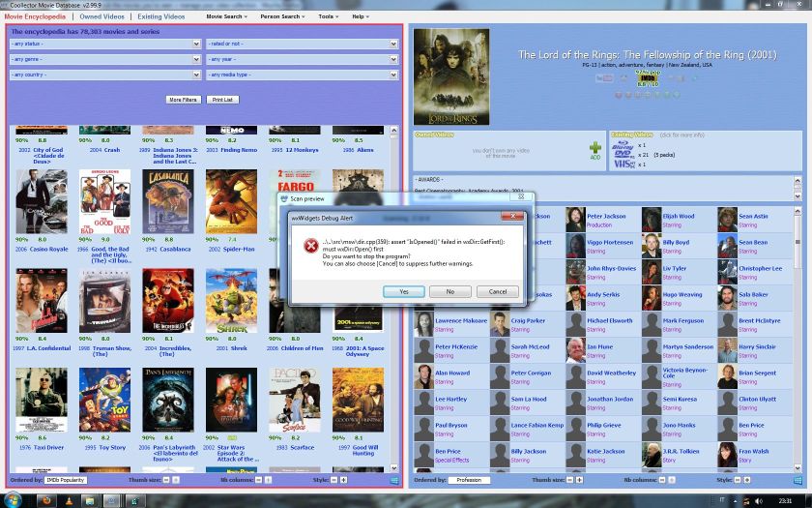Decrease movie list Nb columns with minus
812x508 pixels.
[x=258, y=480]
